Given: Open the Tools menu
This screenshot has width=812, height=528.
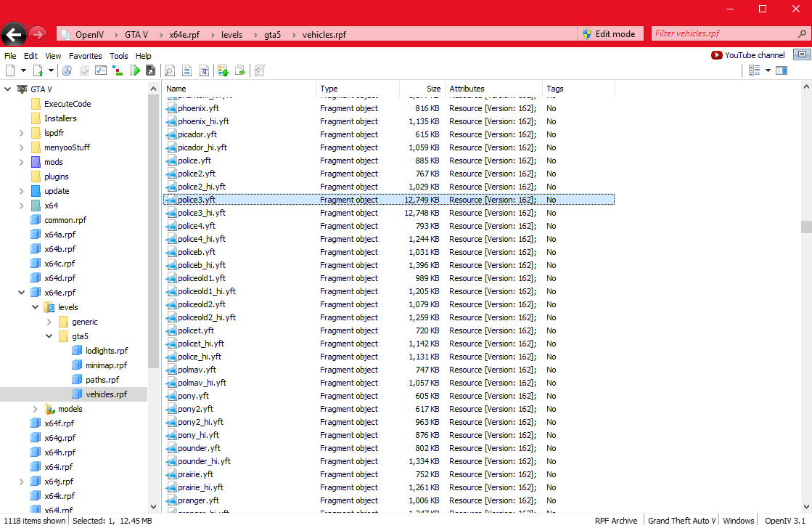Looking at the screenshot, I should click(118, 56).
